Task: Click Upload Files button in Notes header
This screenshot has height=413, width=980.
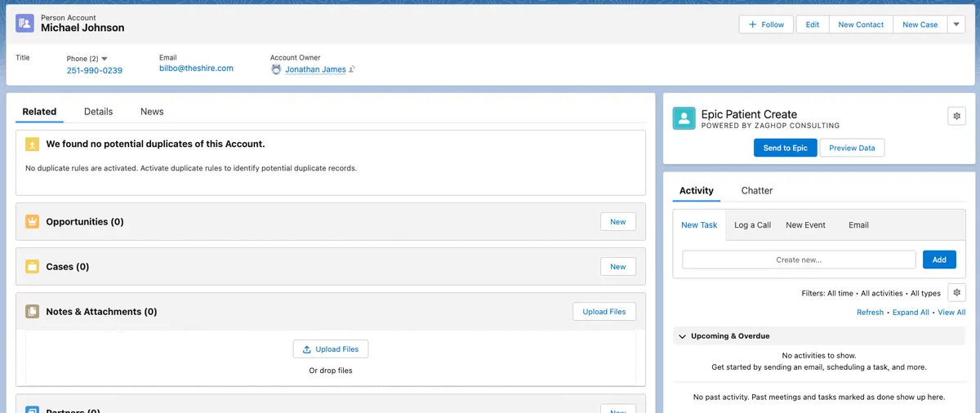Action: pos(604,311)
